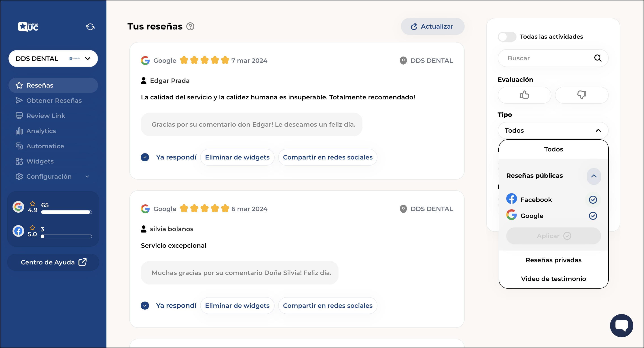Screen dimensions: 644x348
Task: Click the star rating on 6 mar 2024 review
Action: coord(205,208)
